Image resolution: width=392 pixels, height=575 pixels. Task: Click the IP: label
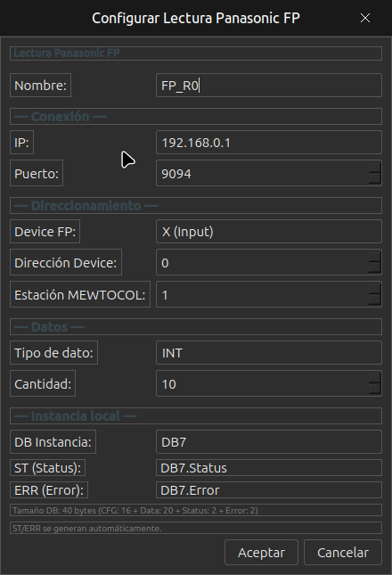[21, 143]
